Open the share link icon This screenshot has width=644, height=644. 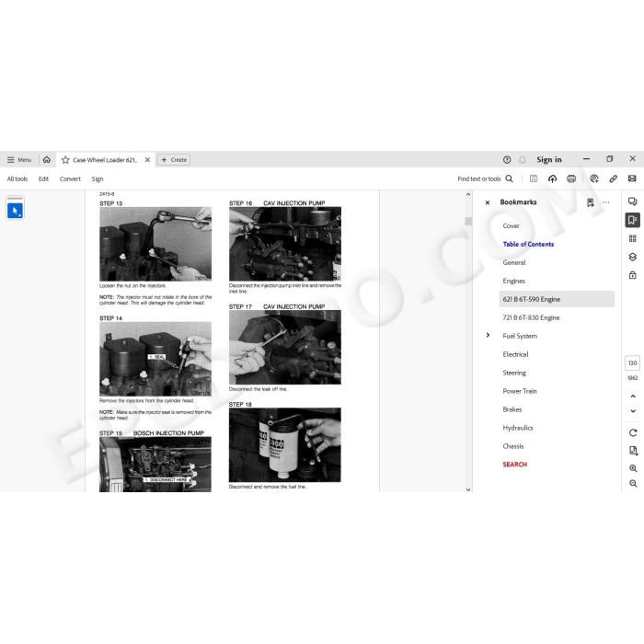[x=613, y=178]
